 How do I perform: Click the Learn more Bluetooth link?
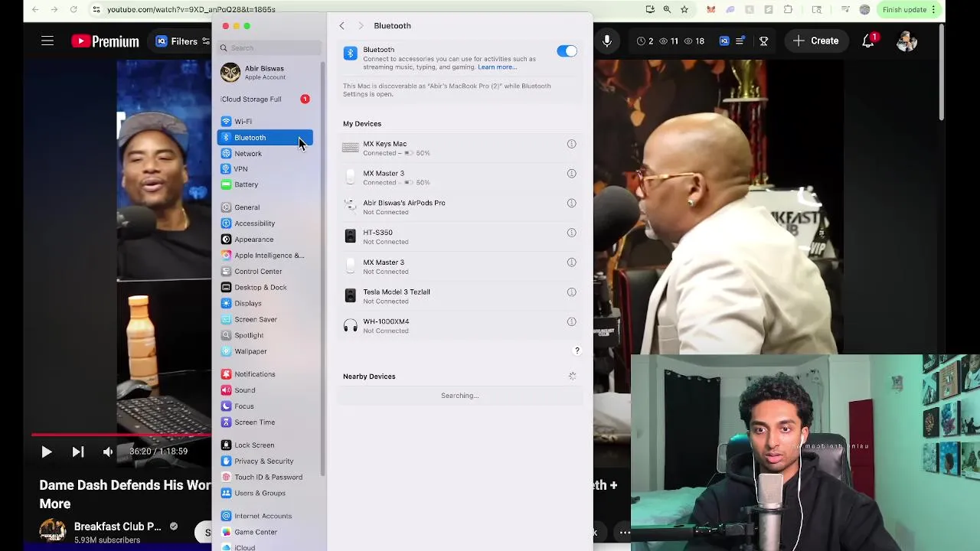(497, 67)
